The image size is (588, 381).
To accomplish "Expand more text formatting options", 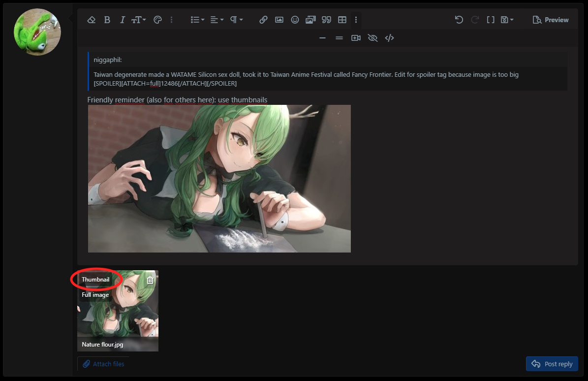I will [x=171, y=20].
